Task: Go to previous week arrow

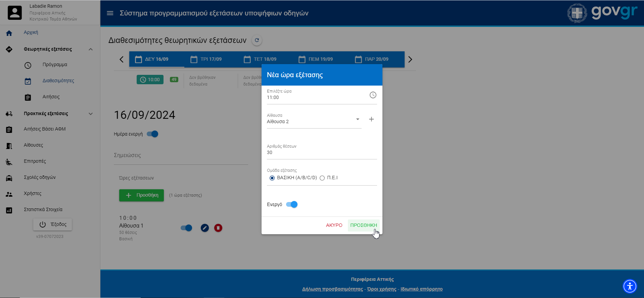Action: (122, 59)
